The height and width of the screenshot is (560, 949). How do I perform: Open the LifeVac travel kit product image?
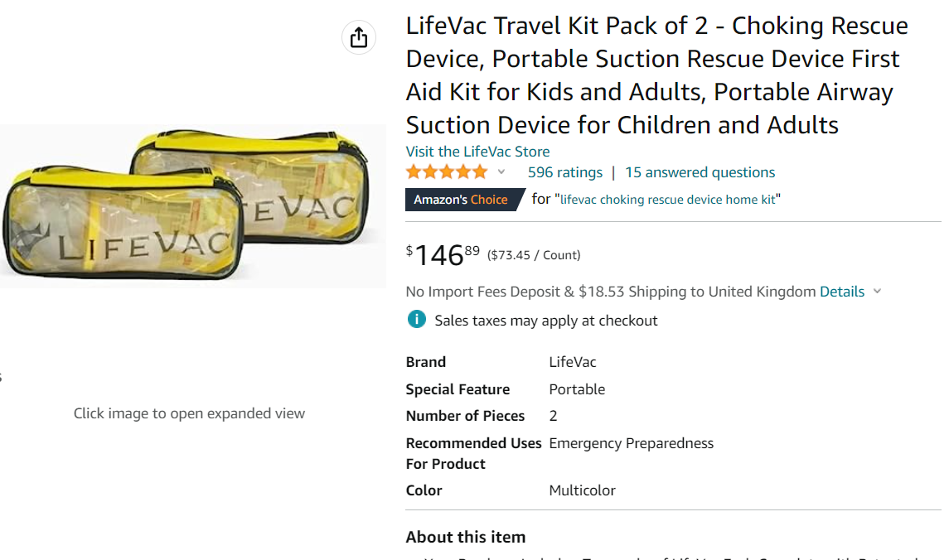pyautogui.click(x=191, y=205)
